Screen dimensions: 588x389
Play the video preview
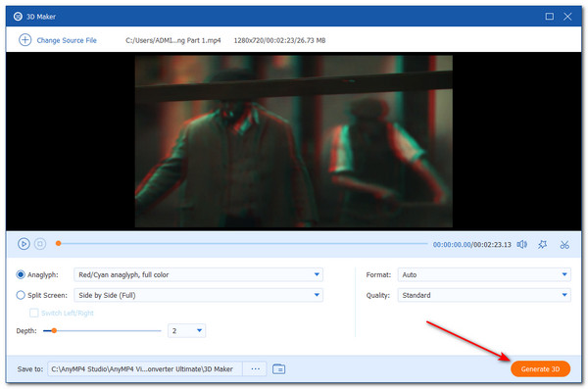click(24, 244)
